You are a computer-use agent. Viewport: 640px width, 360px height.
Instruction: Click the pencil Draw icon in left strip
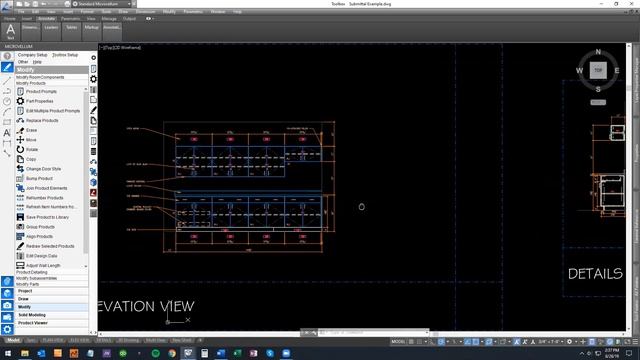7,67
